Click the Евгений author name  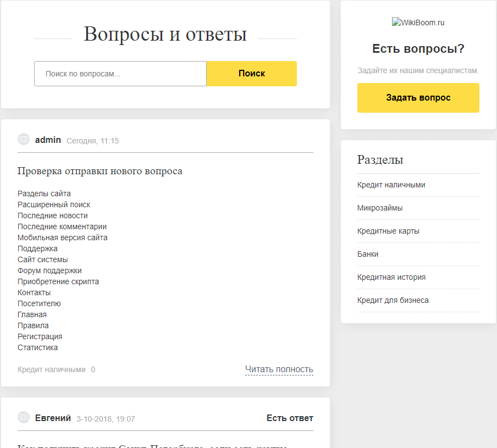click(x=53, y=418)
